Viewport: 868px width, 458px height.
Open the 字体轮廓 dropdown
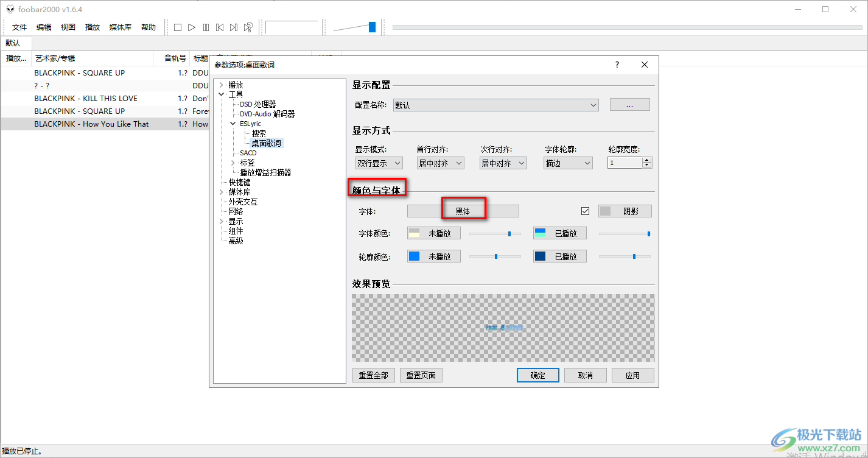tap(568, 163)
